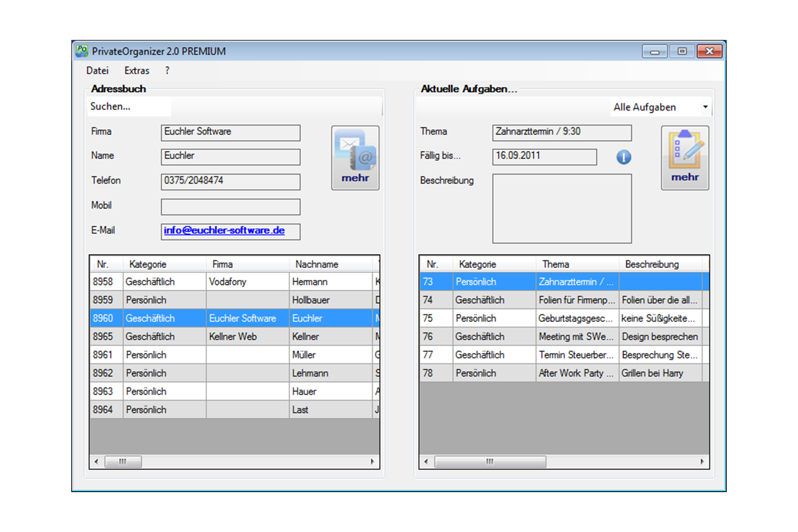Select contact row 8965 Kellner Web

coord(234,337)
